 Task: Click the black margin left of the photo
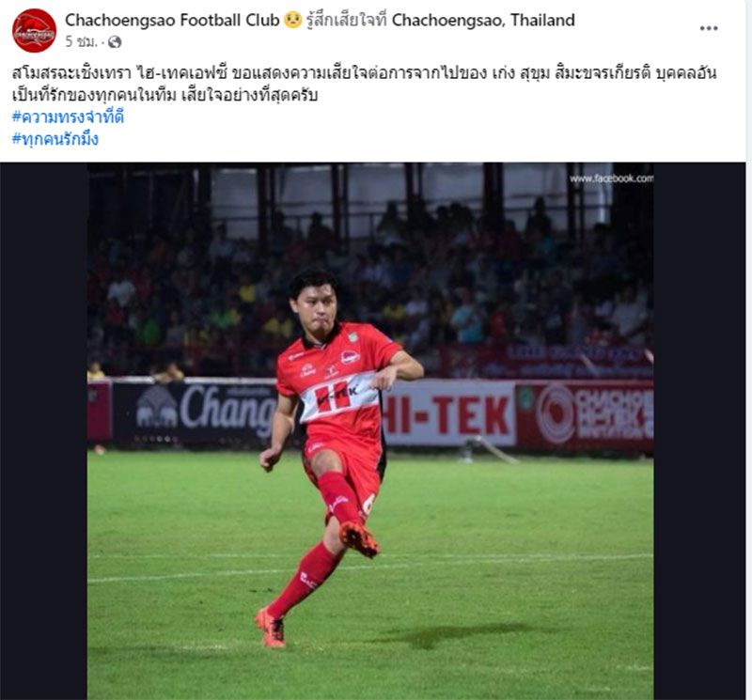coord(43,431)
